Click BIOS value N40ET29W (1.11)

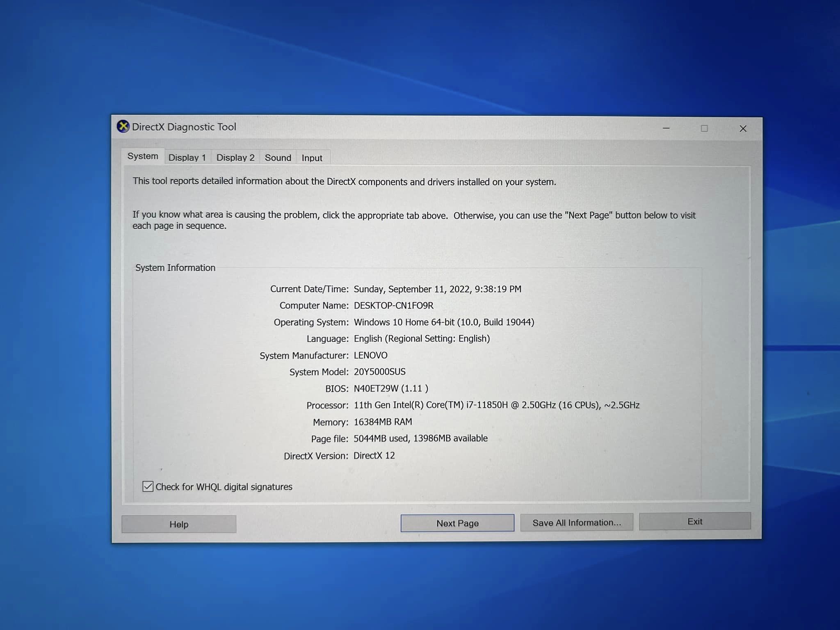tap(391, 388)
